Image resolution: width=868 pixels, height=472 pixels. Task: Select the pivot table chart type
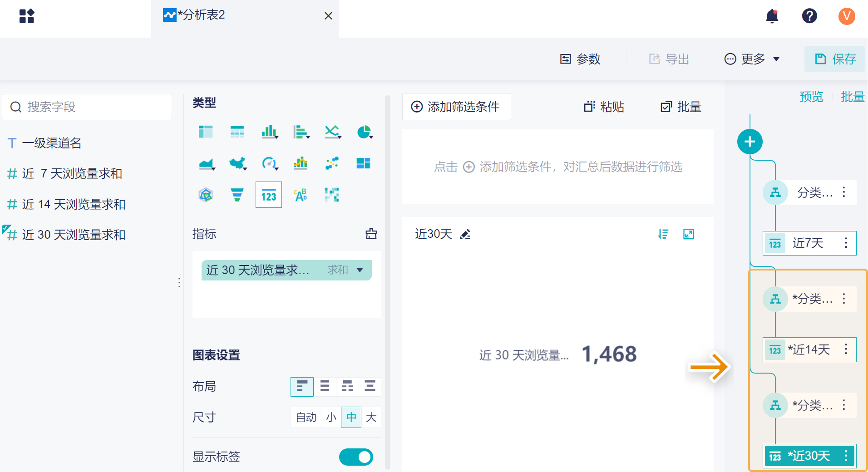point(206,132)
